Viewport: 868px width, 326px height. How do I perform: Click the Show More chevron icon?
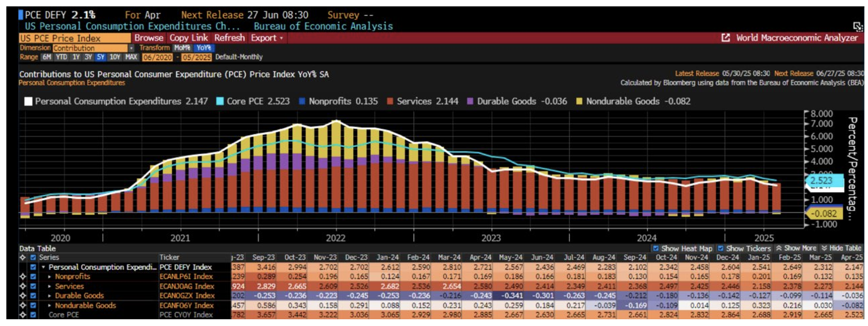pos(779,248)
